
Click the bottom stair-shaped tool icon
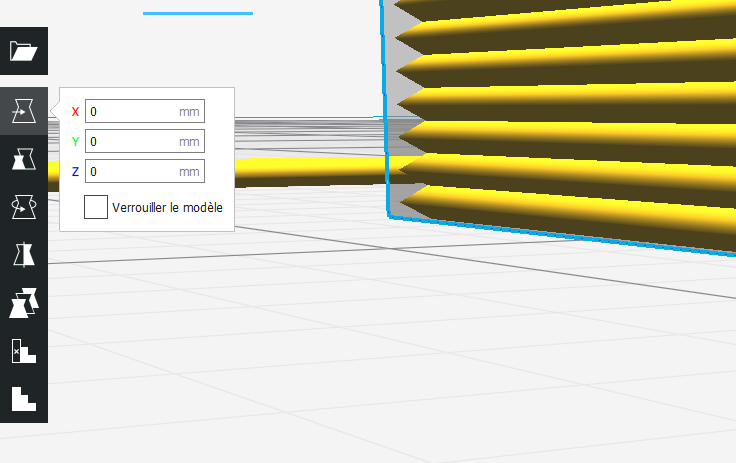tap(23, 399)
